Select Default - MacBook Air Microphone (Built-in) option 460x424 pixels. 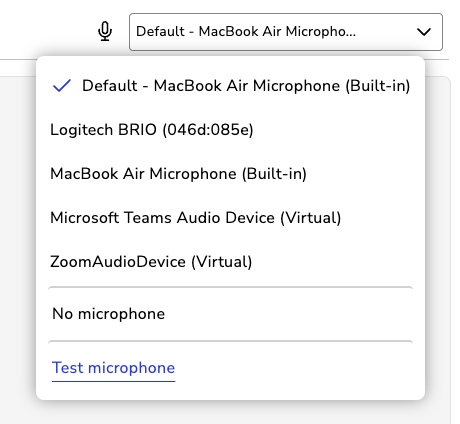(231, 86)
